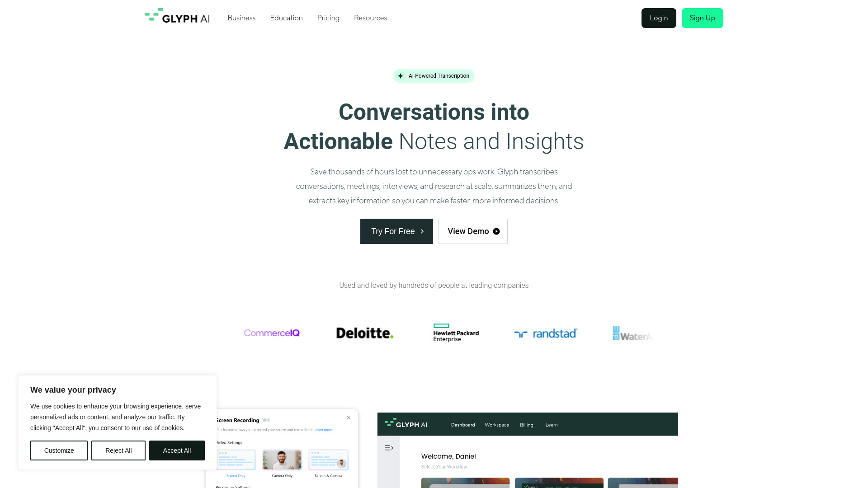Click the circle icon inside View Demo button

tap(496, 231)
